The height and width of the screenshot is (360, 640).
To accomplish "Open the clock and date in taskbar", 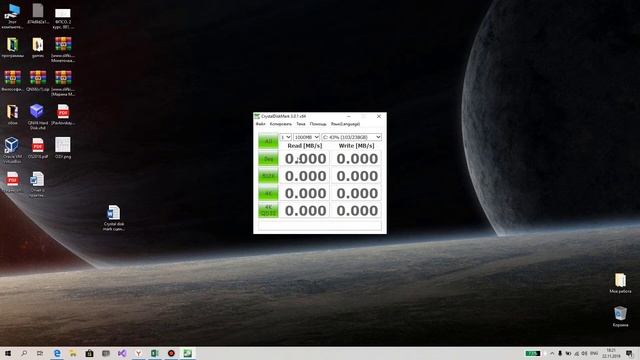I will point(611,353).
